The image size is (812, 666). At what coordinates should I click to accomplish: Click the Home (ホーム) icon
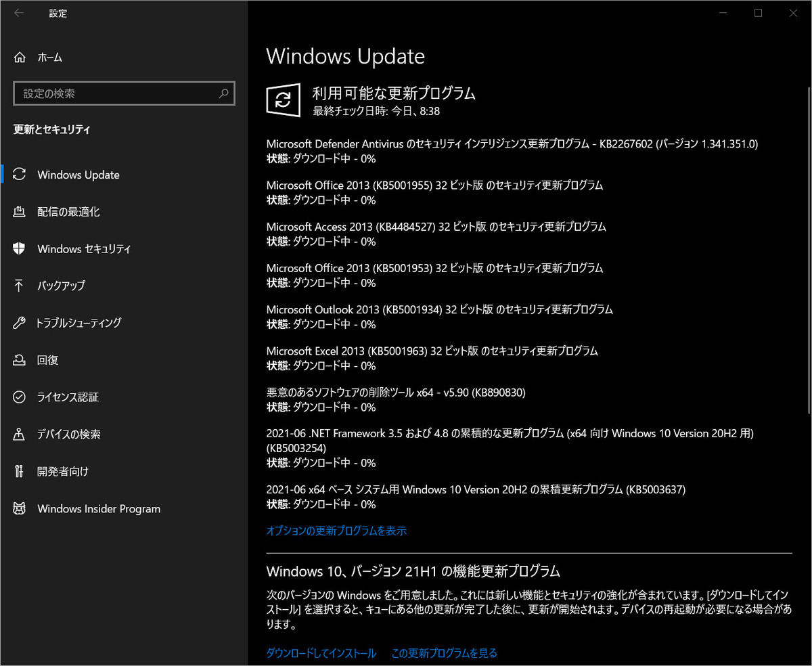20,58
